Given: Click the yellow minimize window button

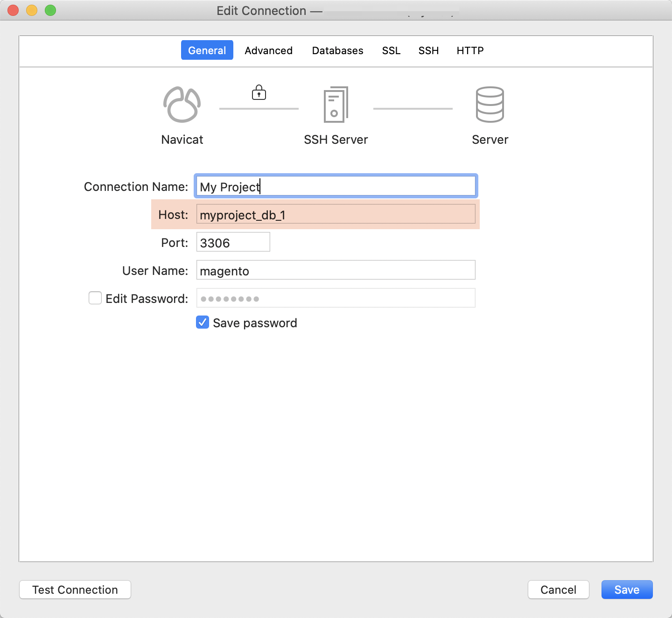Looking at the screenshot, I should 32,10.
